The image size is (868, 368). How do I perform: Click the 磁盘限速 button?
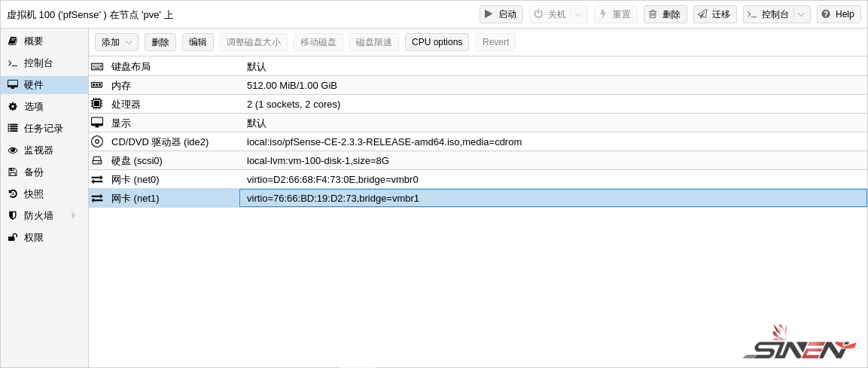coord(373,42)
